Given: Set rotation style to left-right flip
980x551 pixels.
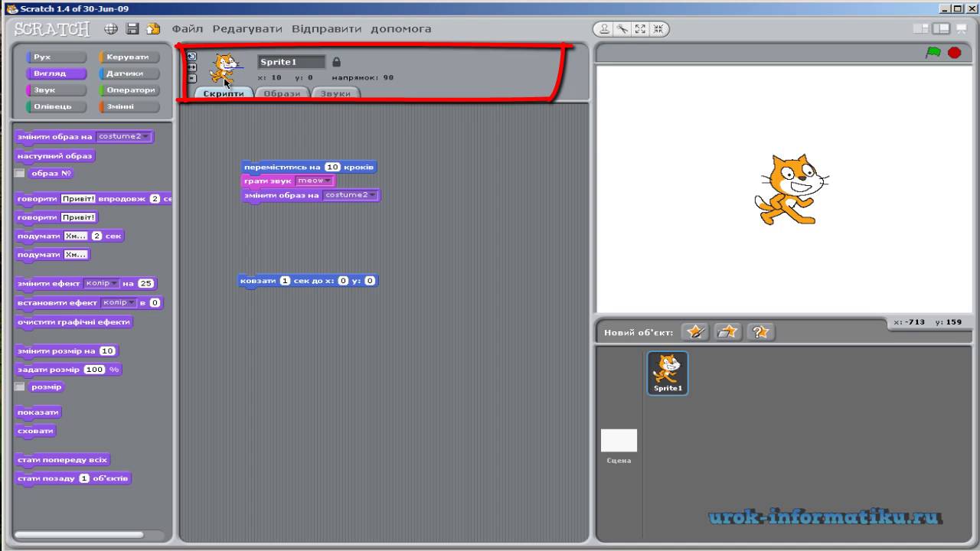Looking at the screenshot, I should tap(192, 67).
